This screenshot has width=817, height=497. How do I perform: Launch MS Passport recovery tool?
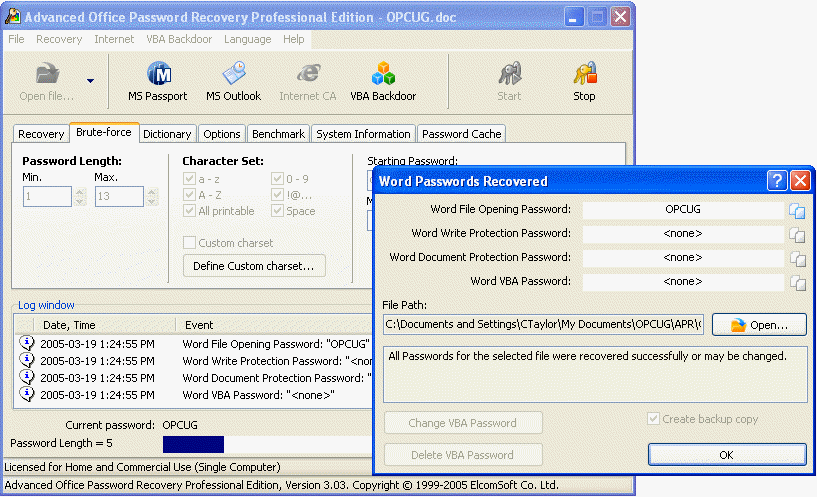[159, 73]
